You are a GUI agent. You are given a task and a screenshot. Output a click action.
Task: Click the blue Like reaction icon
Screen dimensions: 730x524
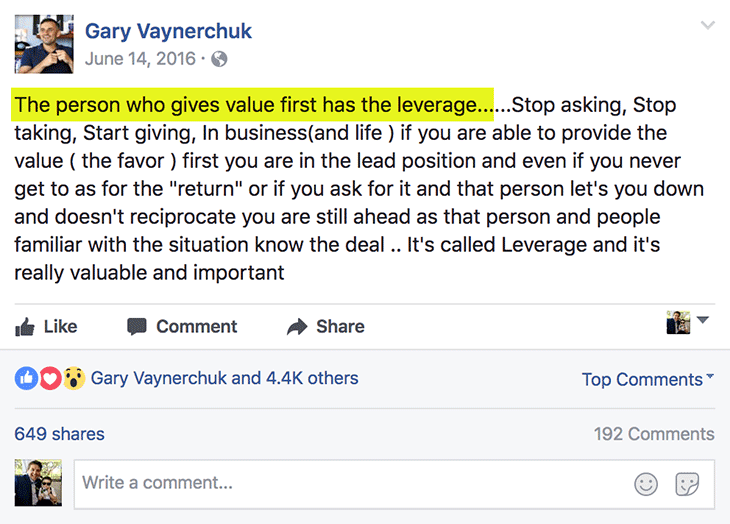(26, 379)
